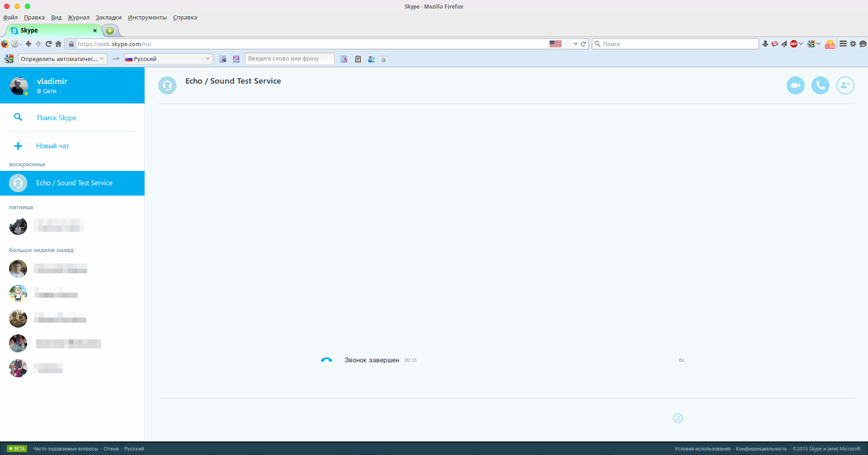The height and width of the screenshot is (455, 868).
Task: Click the plus icon for new chat
Action: 18,146
